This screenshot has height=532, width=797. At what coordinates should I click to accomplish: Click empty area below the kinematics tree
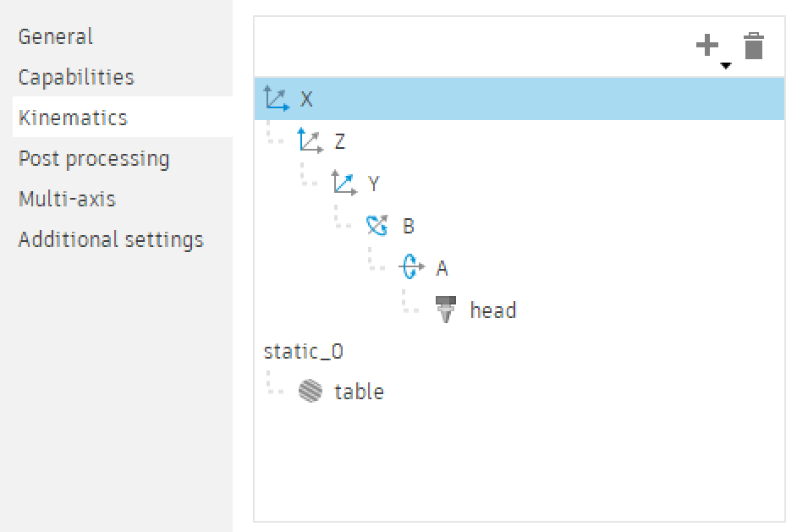point(518,465)
